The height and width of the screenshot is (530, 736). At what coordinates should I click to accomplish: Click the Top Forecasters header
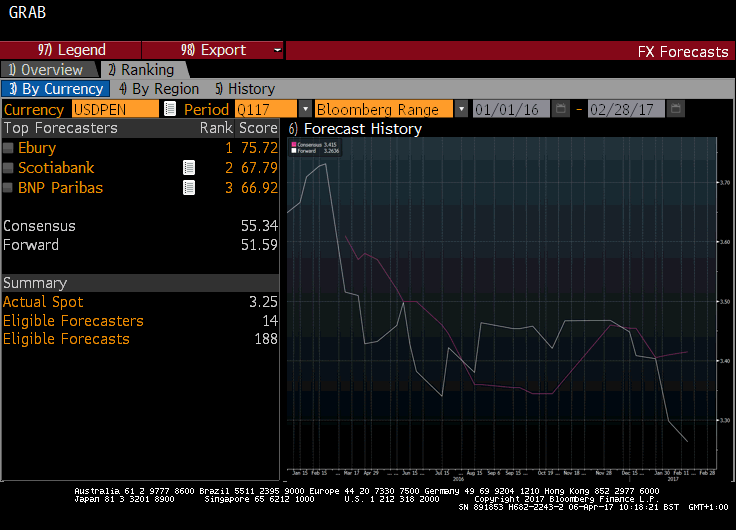tap(61, 128)
